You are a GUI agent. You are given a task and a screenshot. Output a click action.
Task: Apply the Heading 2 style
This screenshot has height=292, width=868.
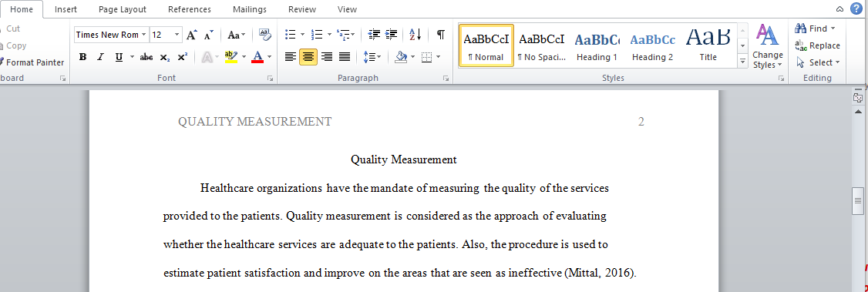[x=653, y=45]
